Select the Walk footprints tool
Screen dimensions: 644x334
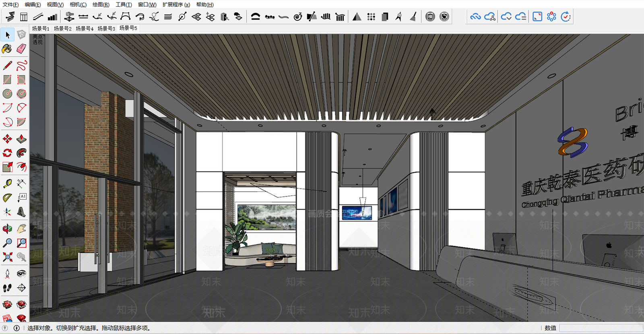point(7,288)
